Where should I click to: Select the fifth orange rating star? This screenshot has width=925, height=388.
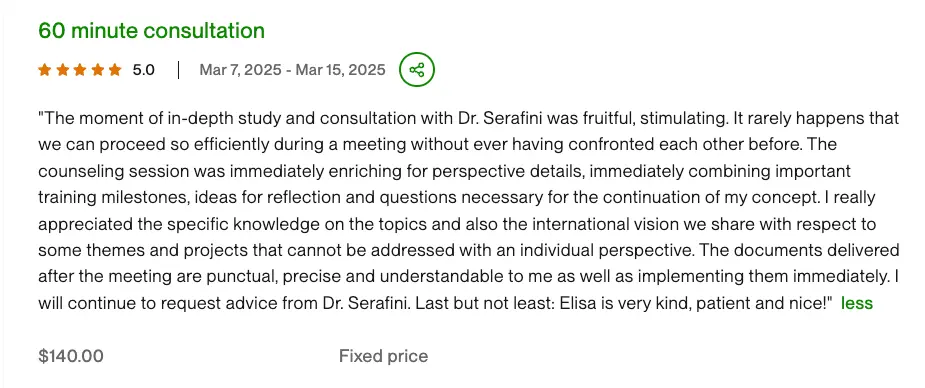pyautogui.click(x=115, y=70)
